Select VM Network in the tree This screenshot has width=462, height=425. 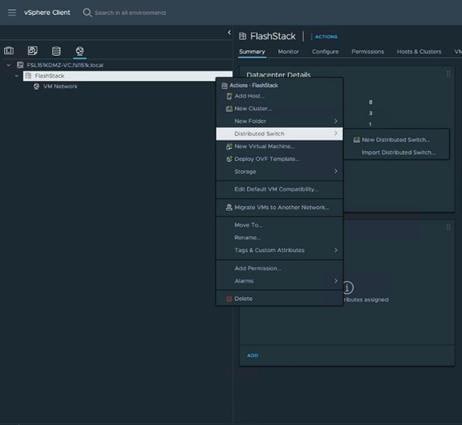[x=60, y=86]
